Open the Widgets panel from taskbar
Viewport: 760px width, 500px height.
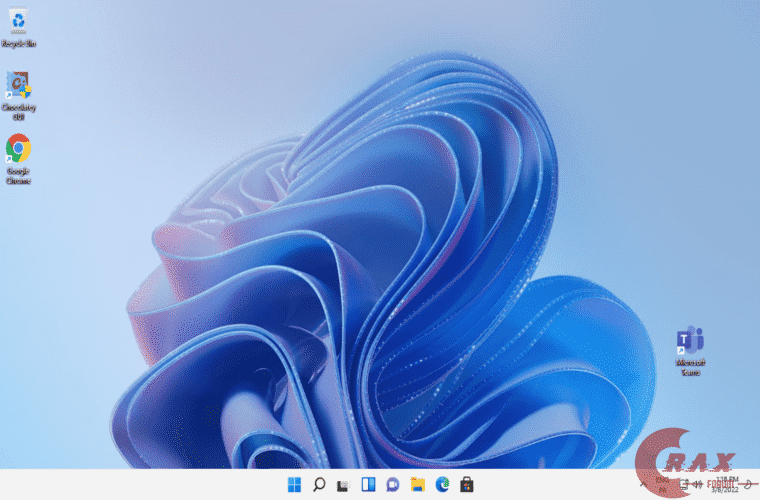[x=368, y=484]
